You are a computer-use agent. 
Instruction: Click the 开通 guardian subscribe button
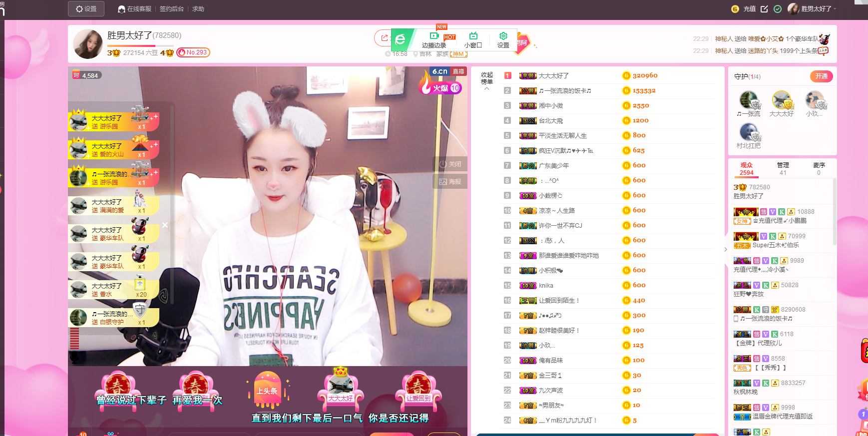821,76
